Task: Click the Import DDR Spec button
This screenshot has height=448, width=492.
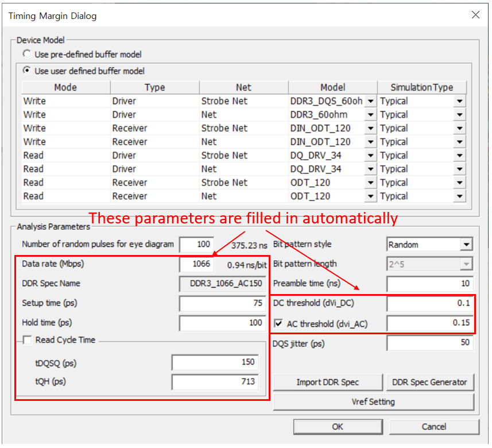Action: [x=327, y=382]
